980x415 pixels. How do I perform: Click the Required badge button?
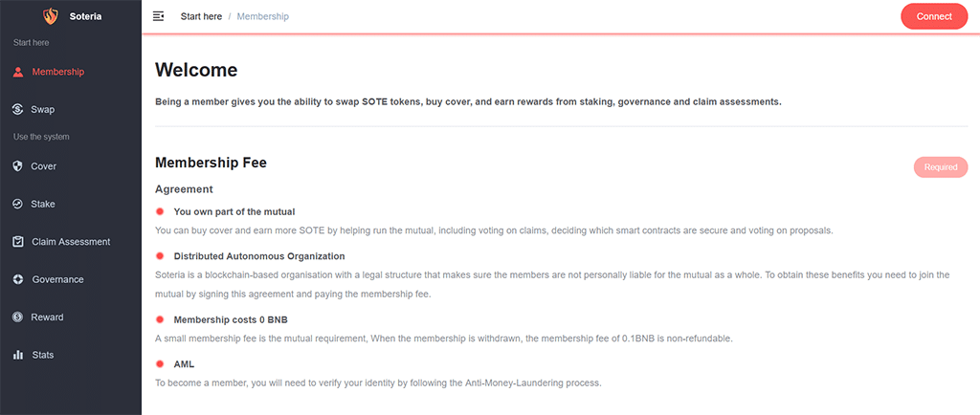tap(941, 167)
